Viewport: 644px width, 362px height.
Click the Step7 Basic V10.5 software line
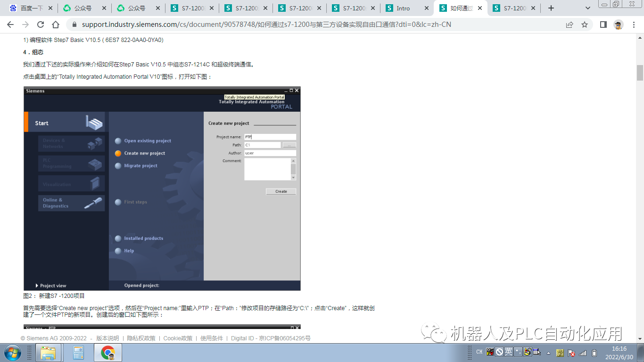coord(93,40)
